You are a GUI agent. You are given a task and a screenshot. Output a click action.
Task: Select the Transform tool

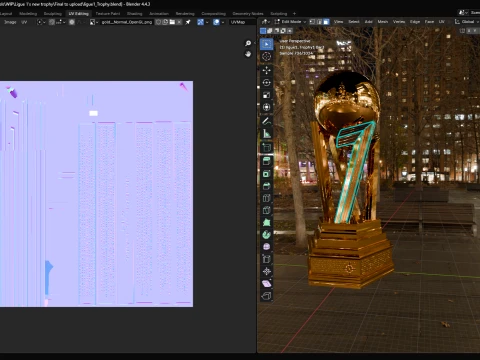[266, 107]
